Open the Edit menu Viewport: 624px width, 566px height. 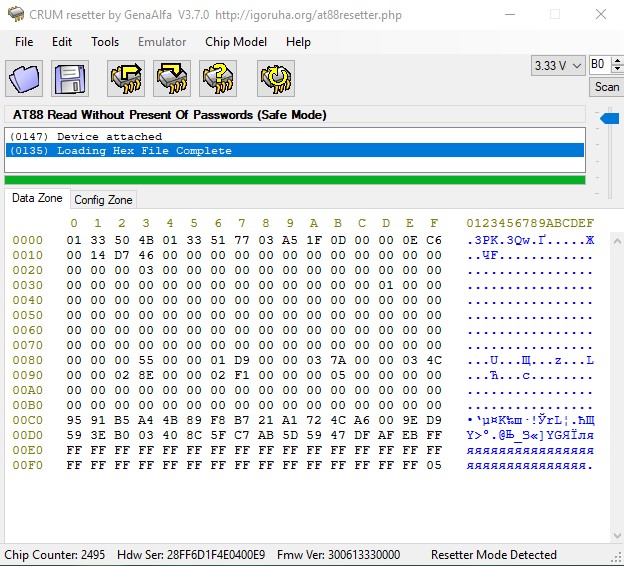click(62, 42)
